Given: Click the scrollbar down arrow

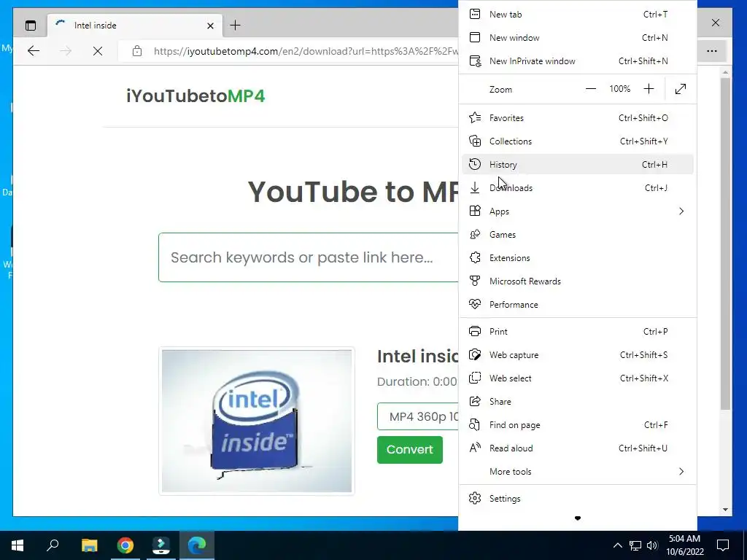Looking at the screenshot, I should pyautogui.click(x=725, y=510).
